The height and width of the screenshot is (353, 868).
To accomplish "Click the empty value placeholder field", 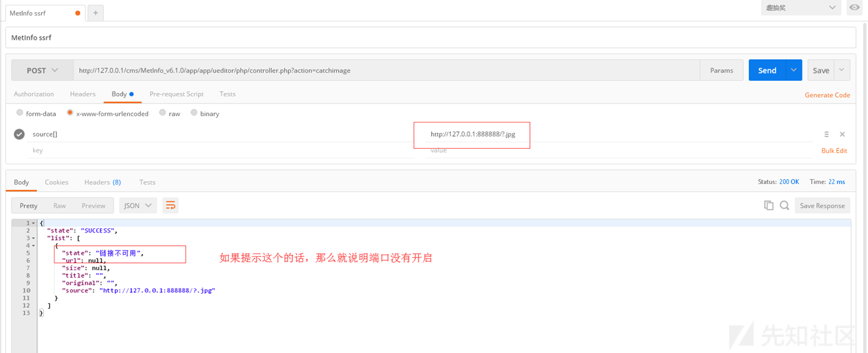I will [x=620, y=150].
